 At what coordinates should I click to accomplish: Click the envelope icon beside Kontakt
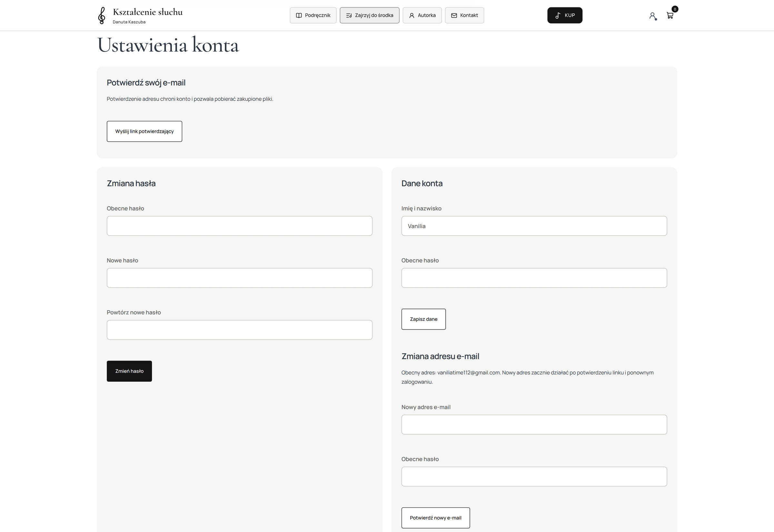tap(454, 15)
